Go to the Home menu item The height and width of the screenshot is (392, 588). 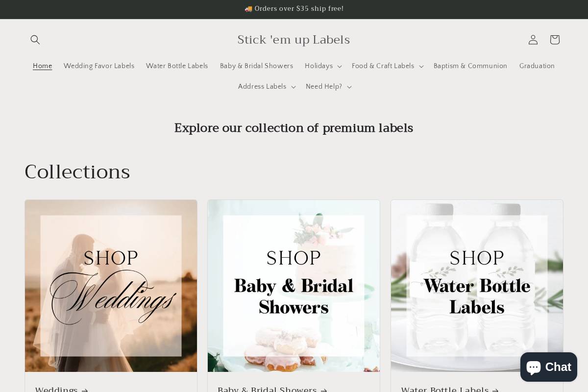click(x=42, y=66)
